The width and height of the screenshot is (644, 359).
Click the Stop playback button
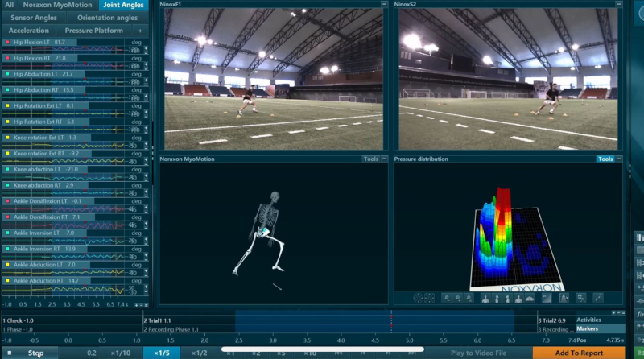click(x=30, y=353)
